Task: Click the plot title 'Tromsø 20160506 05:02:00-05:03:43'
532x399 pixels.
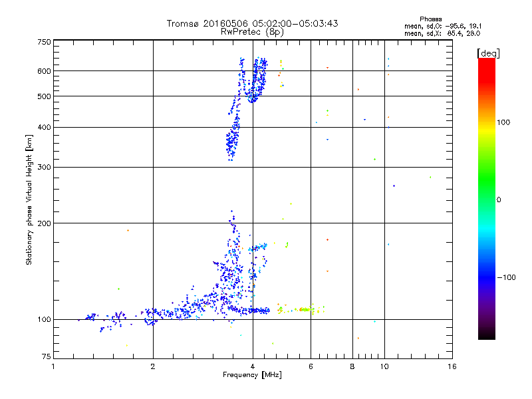Action: coord(252,23)
